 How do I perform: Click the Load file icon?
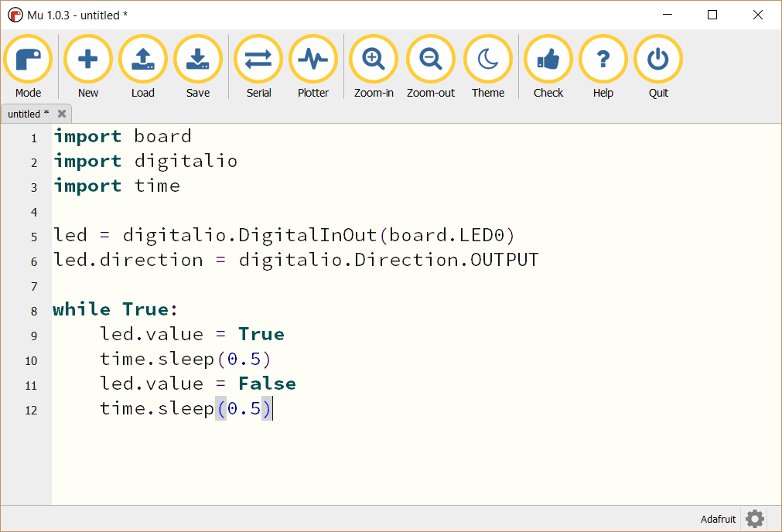pyautogui.click(x=143, y=60)
